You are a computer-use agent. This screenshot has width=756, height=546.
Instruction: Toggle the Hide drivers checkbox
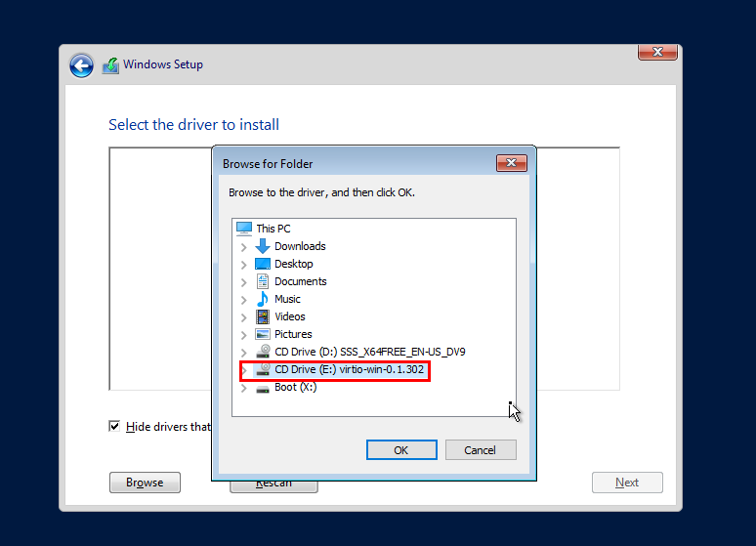(114, 427)
